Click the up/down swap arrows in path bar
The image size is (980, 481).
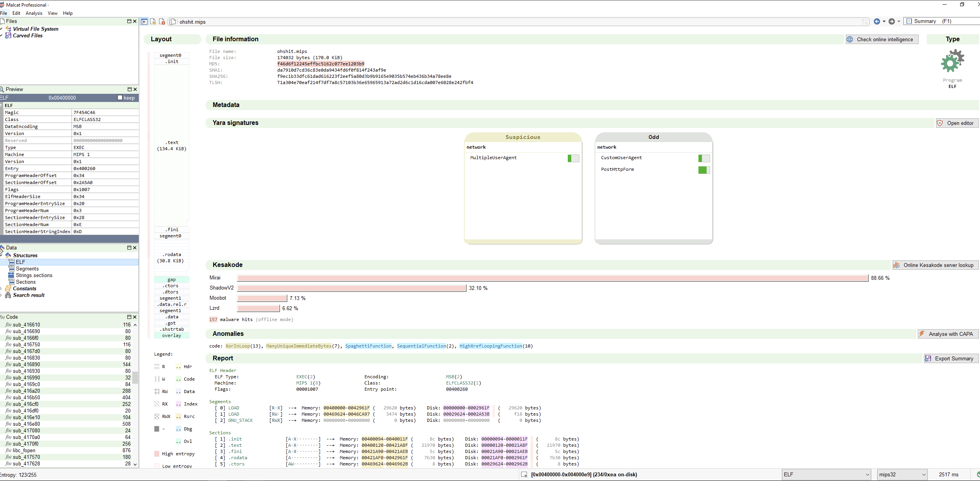pyautogui.click(x=864, y=22)
